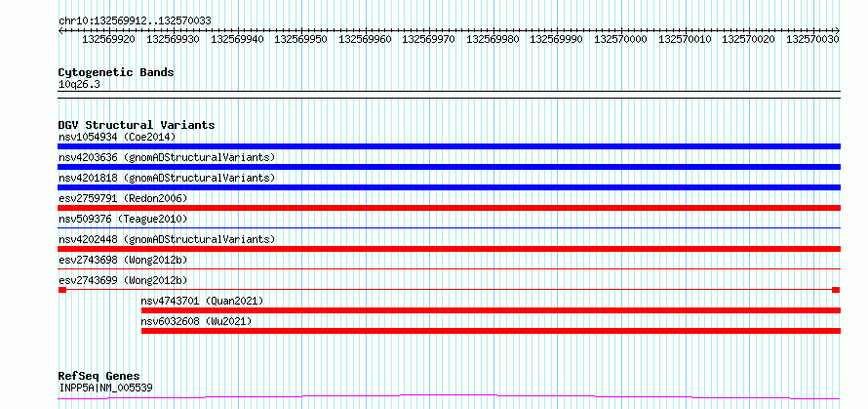Open esv2743699 (Wong2012b) variant label
Image resolution: width=868 pixels, height=409 pixels.
[x=123, y=280]
